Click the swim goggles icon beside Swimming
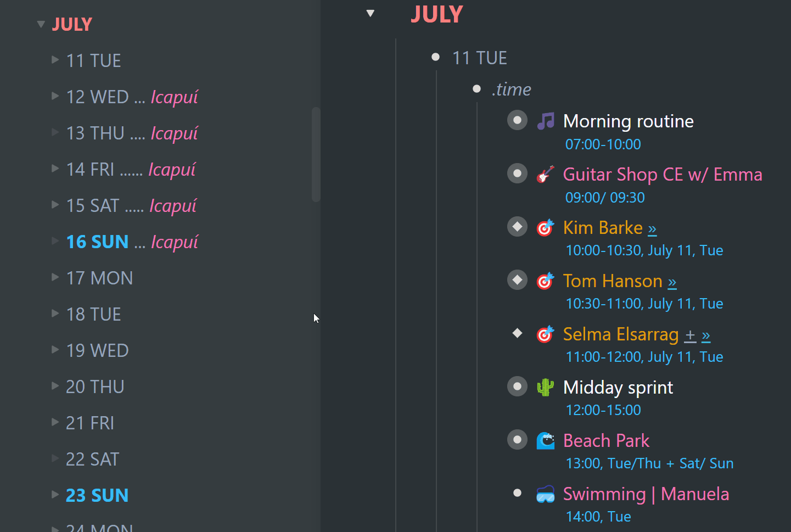The image size is (791, 532). (545, 494)
